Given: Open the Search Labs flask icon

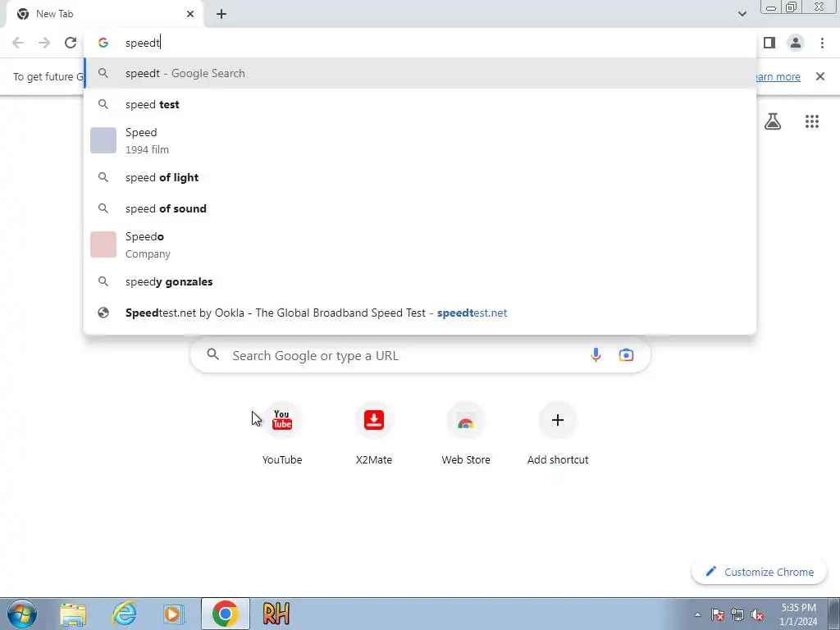Looking at the screenshot, I should point(773,121).
